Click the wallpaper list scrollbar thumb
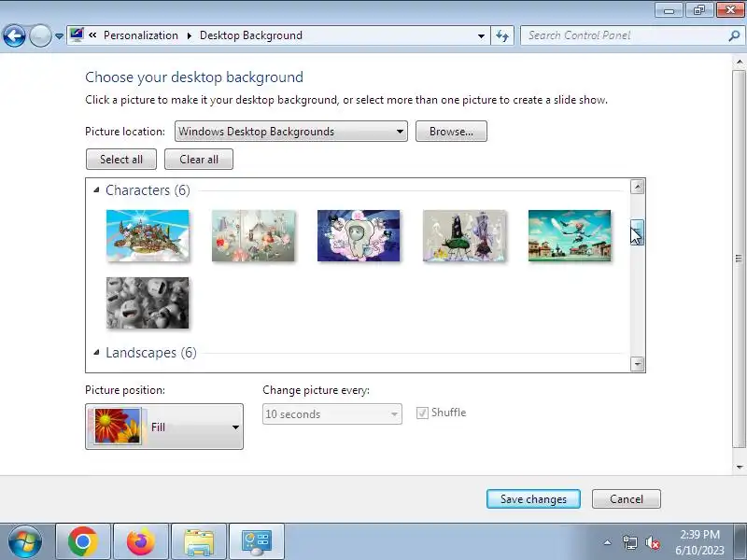This screenshot has height=560, width=747. 638,232
